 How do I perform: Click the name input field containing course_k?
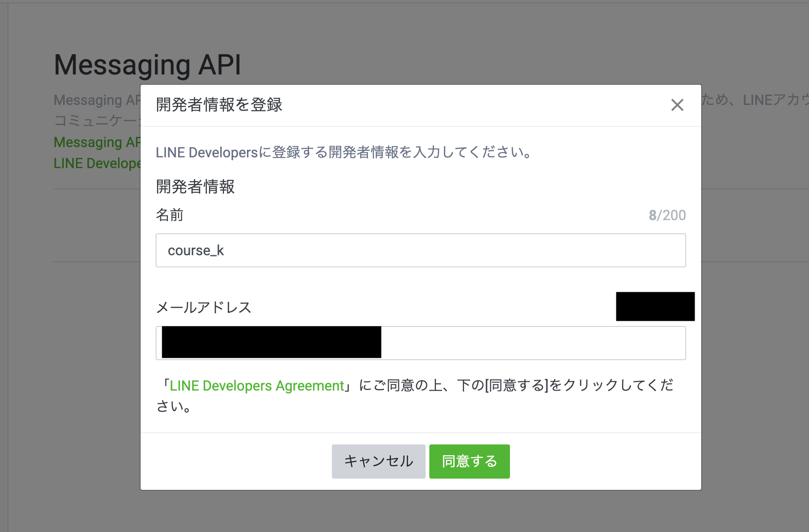(421, 251)
